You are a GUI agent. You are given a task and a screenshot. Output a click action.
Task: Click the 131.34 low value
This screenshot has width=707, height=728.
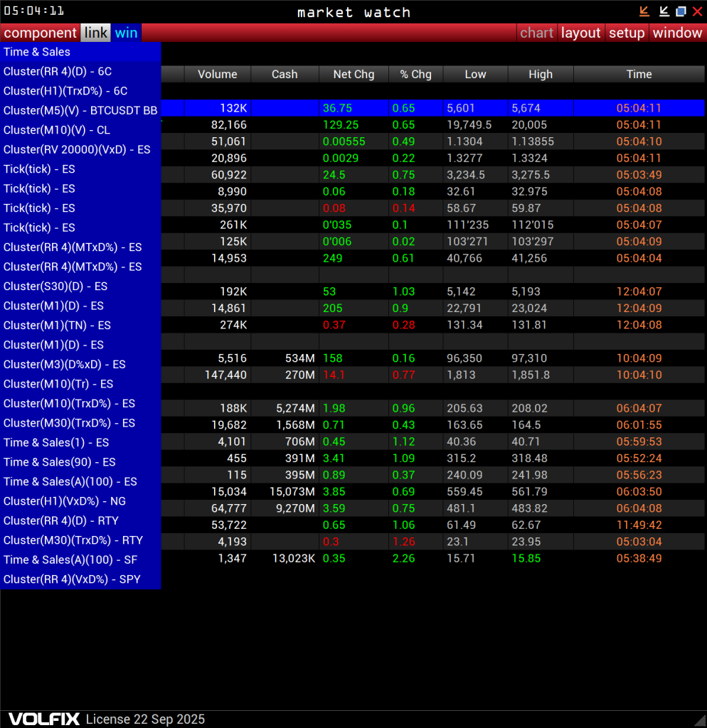[x=464, y=326]
